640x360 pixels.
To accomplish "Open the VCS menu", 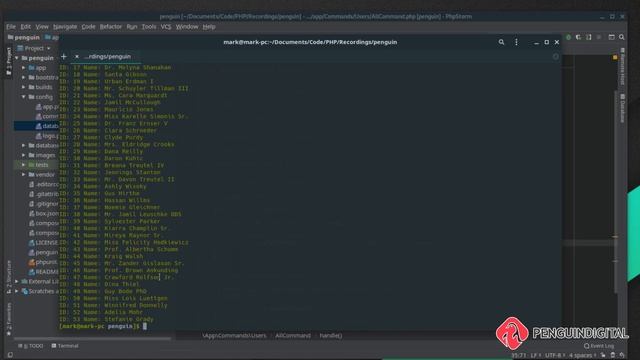I will click(x=166, y=27).
